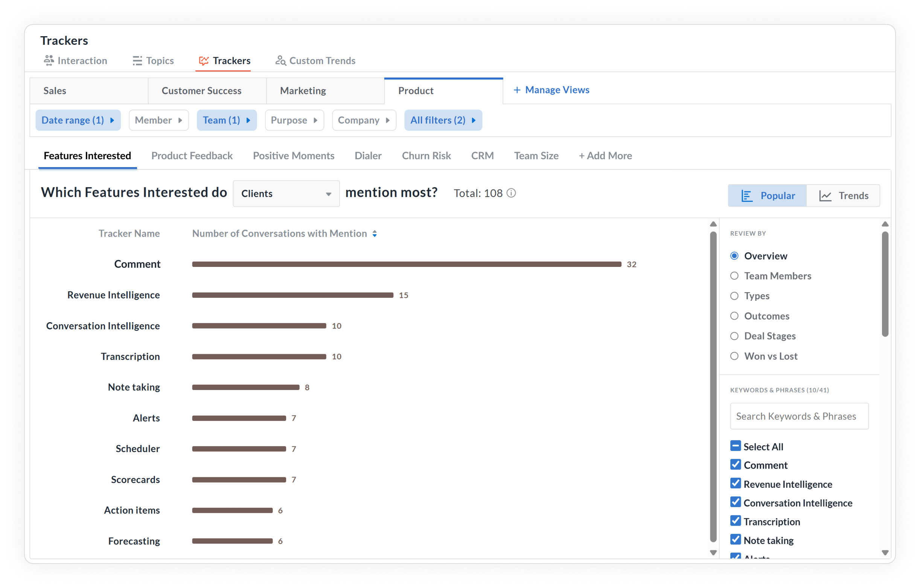Click Add More to create a tracker

click(x=605, y=155)
